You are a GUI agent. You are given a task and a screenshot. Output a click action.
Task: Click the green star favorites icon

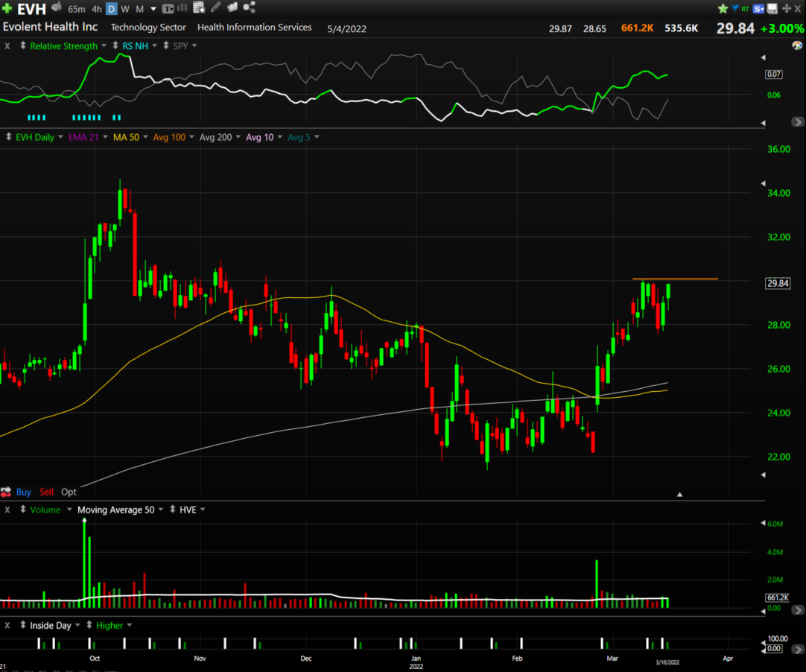(723, 8)
